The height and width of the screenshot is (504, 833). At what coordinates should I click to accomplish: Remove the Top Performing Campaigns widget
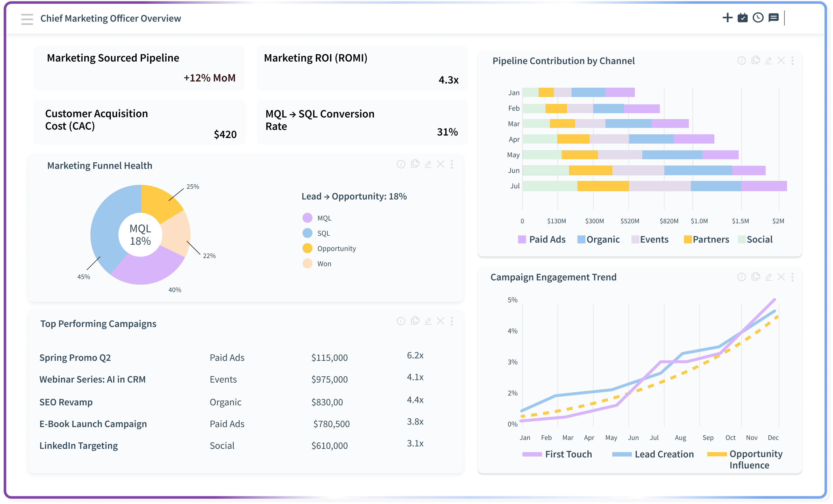pyautogui.click(x=440, y=321)
